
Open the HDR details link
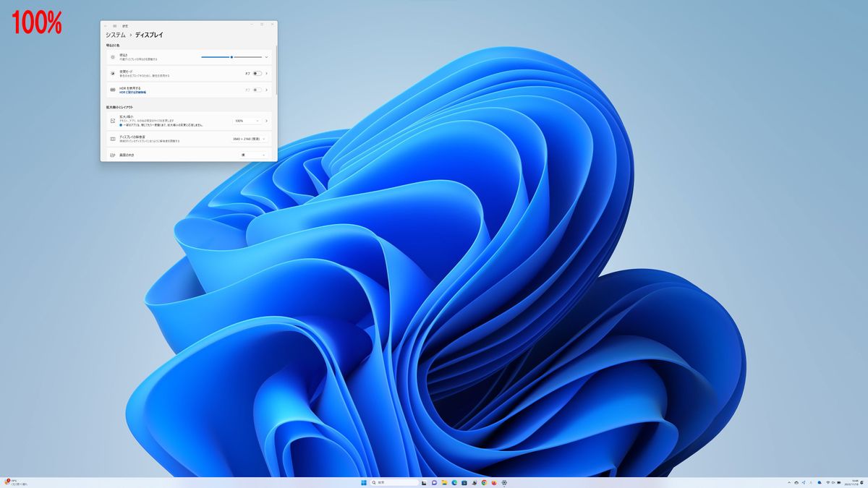[132, 93]
